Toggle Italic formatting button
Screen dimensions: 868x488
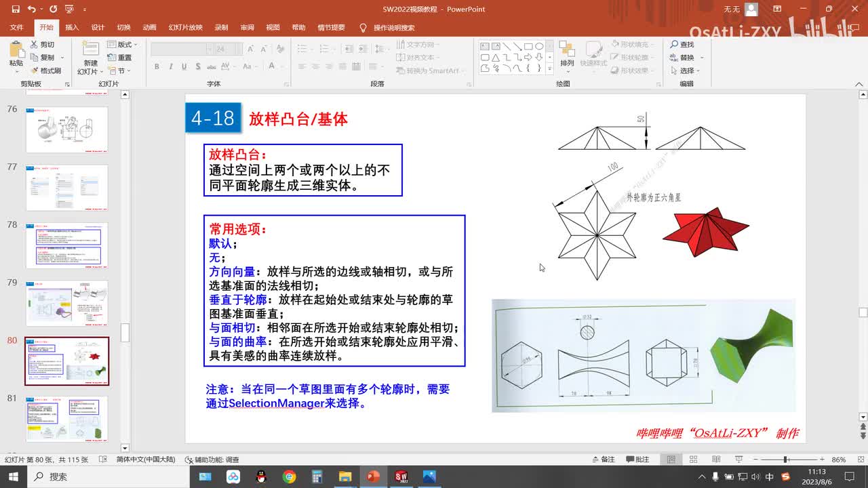[170, 67]
